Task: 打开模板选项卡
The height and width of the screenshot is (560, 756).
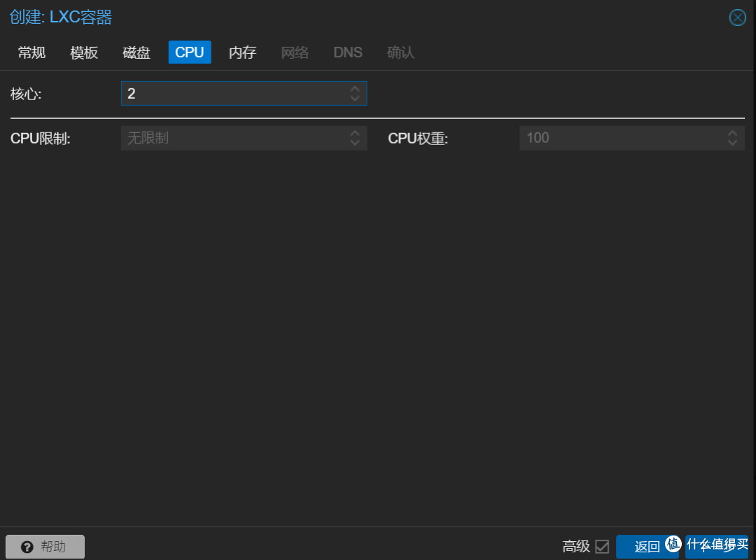Action: pyautogui.click(x=83, y=52)
